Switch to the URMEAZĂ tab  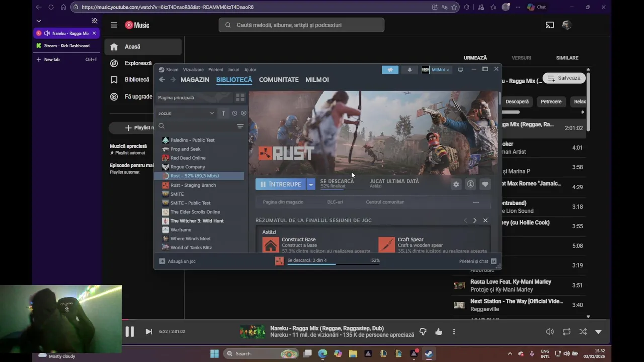(x=475, y=58)
